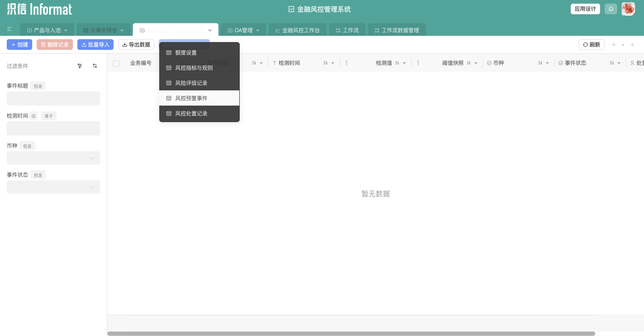Click sort icon in 币种 column

pyautogui.click(x=540, y=63)
